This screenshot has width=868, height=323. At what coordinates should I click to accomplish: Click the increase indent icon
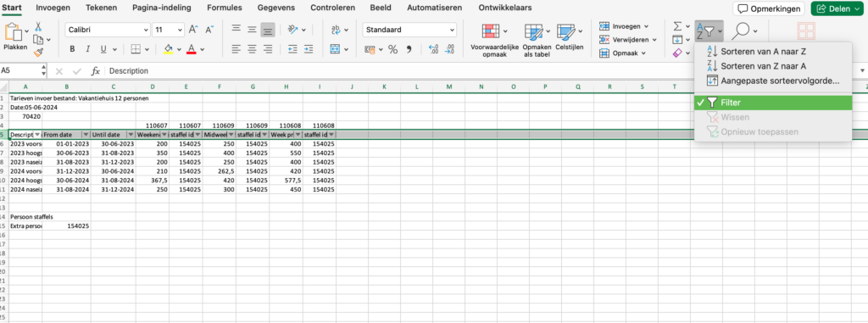[309, 49]
